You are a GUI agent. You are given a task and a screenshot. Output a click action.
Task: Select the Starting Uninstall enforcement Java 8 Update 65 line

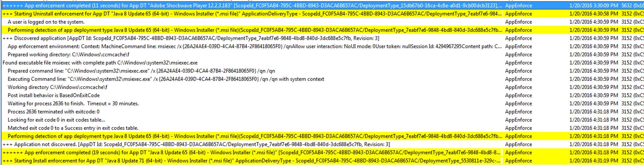tap(322, 14)
